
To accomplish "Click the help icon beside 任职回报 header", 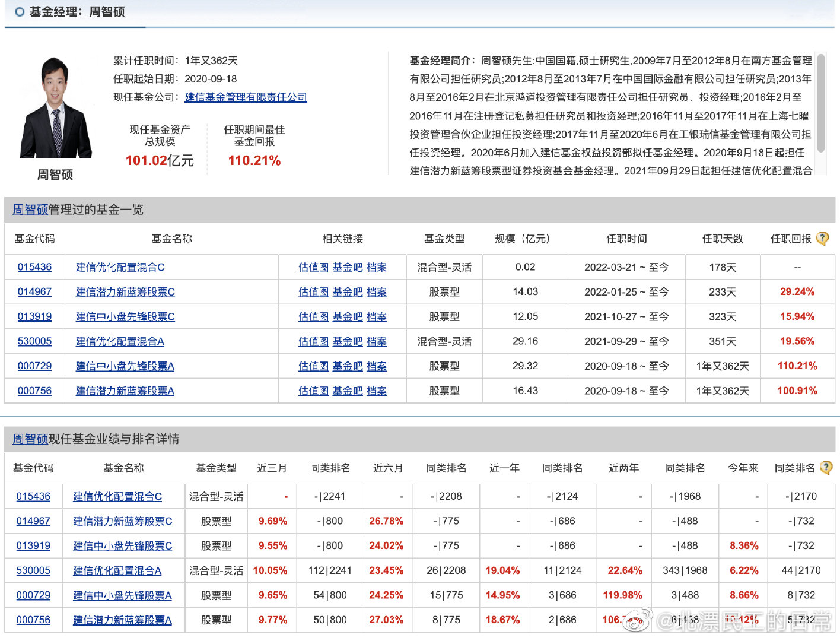I will 822,239.
